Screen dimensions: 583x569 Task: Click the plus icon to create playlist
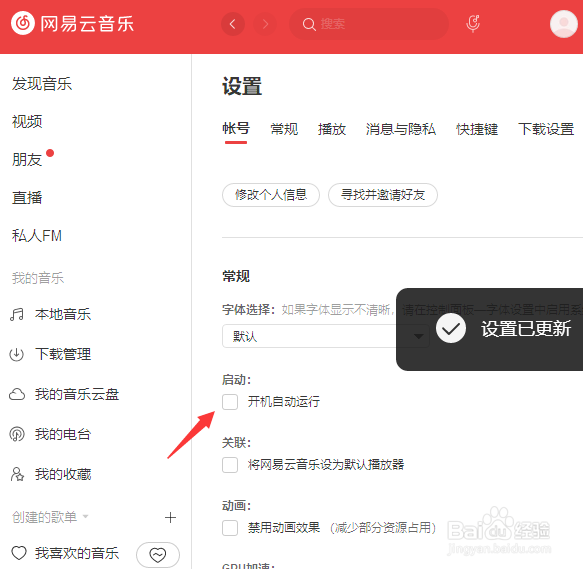(170, 517)
